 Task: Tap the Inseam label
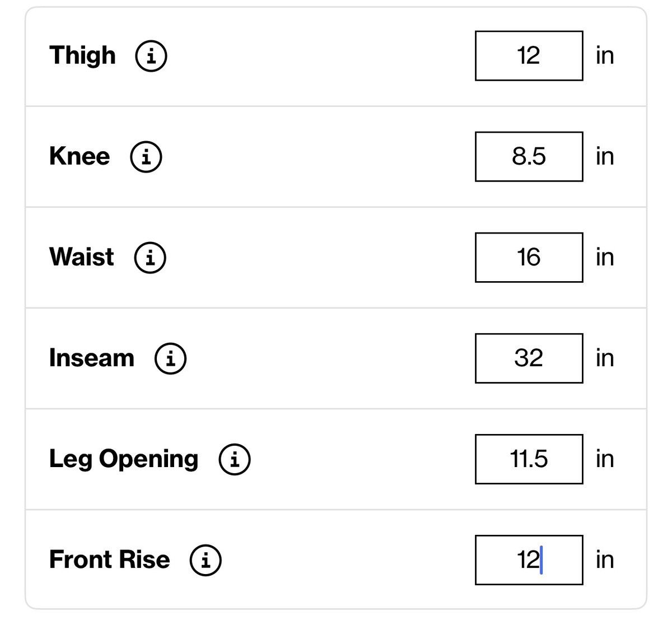[x=92, y=358]
